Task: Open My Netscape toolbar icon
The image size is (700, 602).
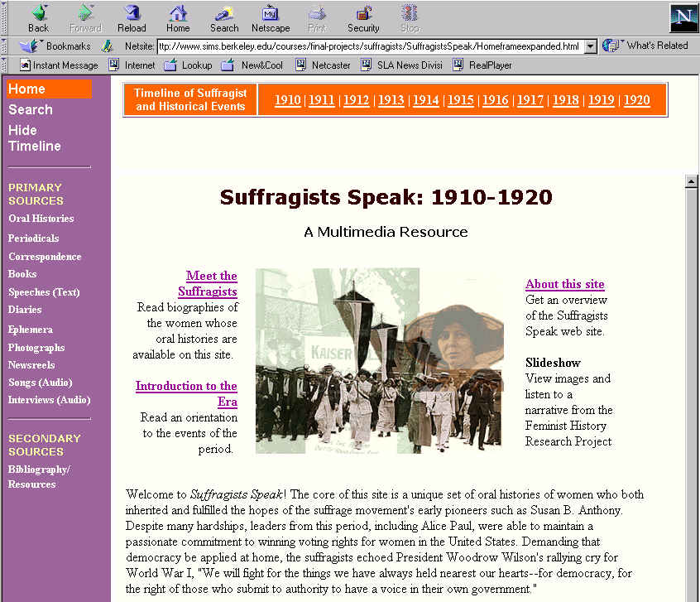Action: (270, 13)
